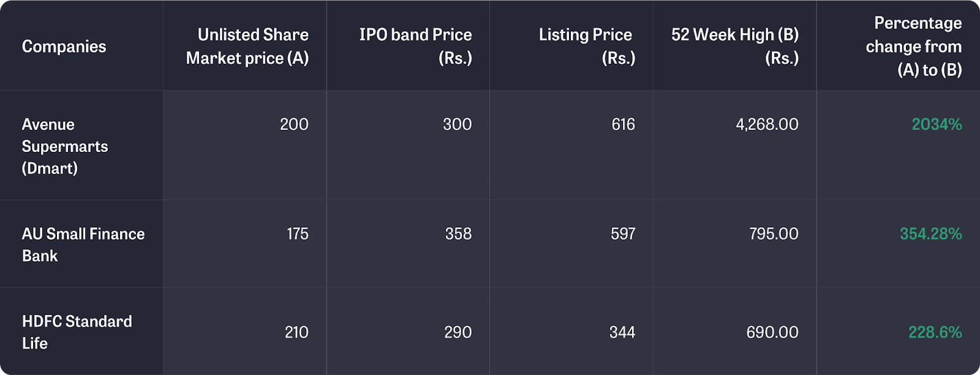The height and width of the screenshot is (375, 980).
Task: Select Percentage change from (A) to (B) header
Action: coord(913,47)
